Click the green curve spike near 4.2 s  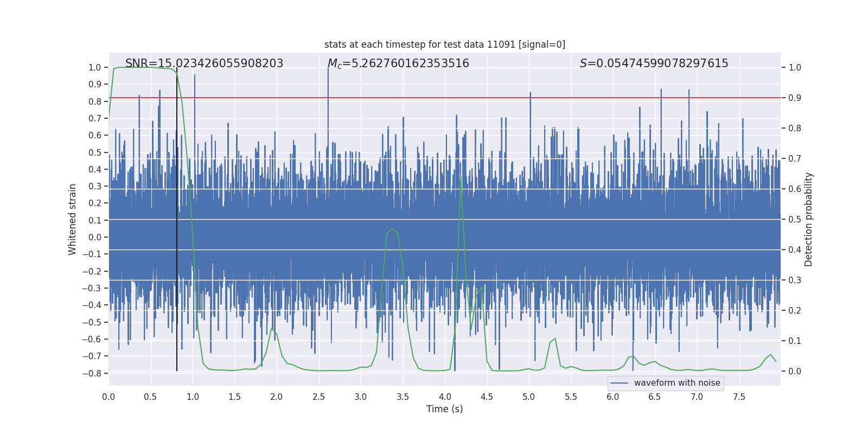tap(461, 177)
